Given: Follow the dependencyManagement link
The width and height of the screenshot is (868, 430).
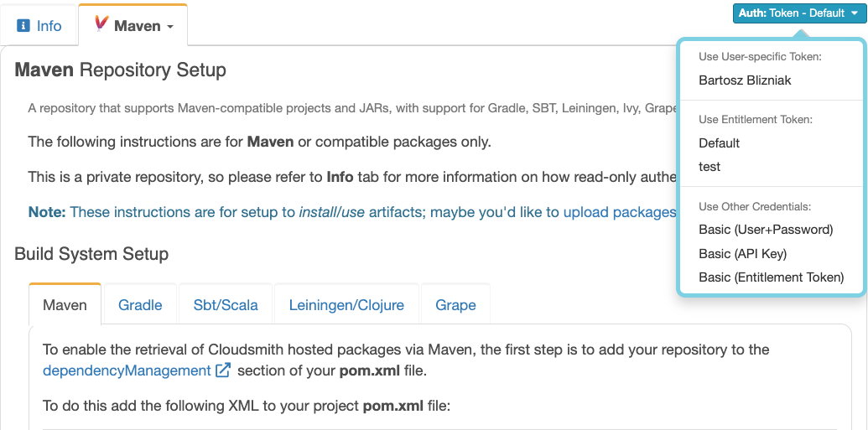Looking at the screenshot, I should click(127, 370).
